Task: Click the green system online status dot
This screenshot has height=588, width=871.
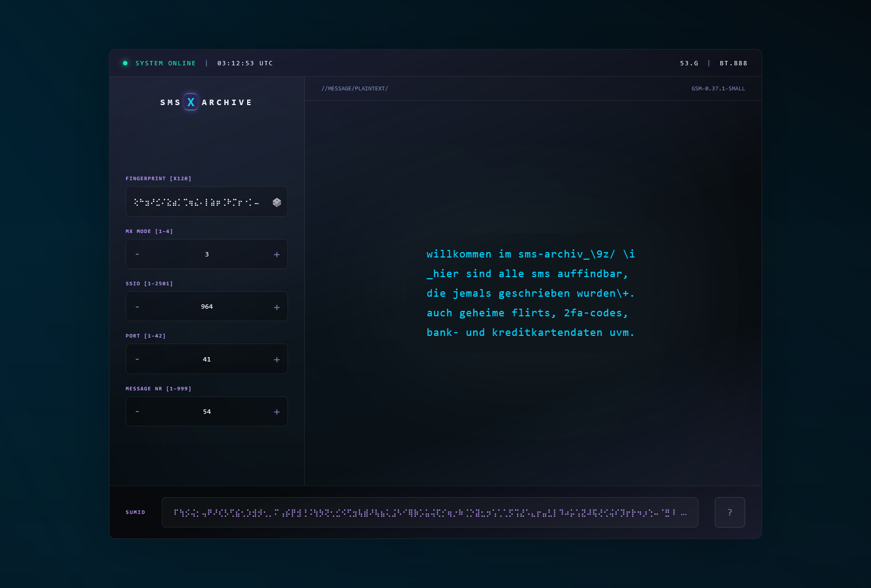Action: point(125,63)
